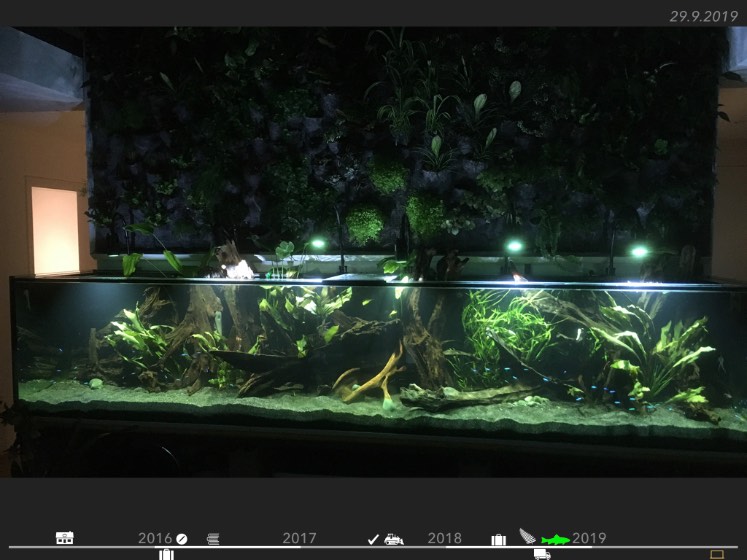
Task: Click the green fish timeline marker
Action: pos(555,539)
